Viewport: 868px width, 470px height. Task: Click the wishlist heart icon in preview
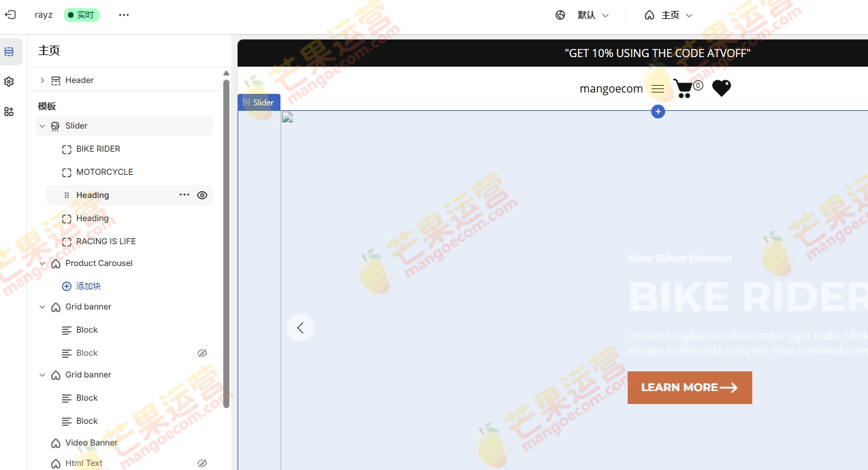click(x=722, y=88)
